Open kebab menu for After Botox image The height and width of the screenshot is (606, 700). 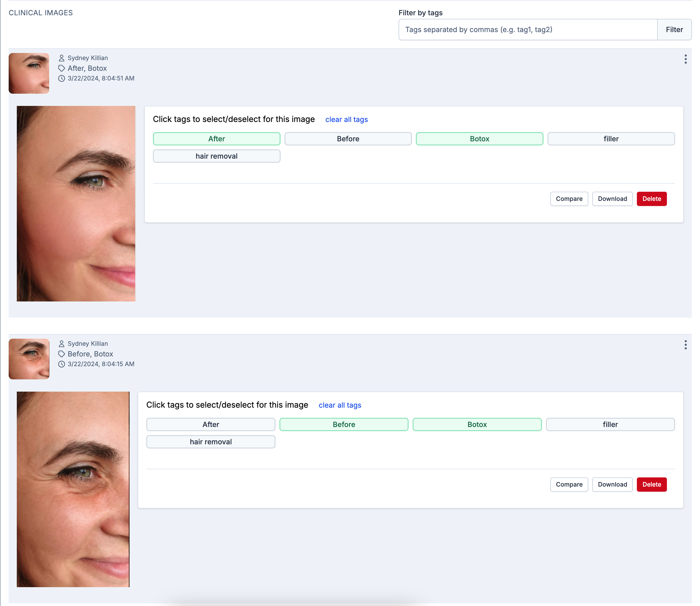click(x=685, y=59)
